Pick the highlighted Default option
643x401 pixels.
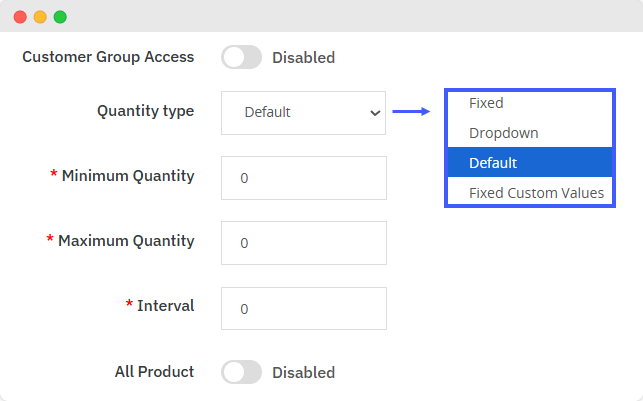[493, 162]
